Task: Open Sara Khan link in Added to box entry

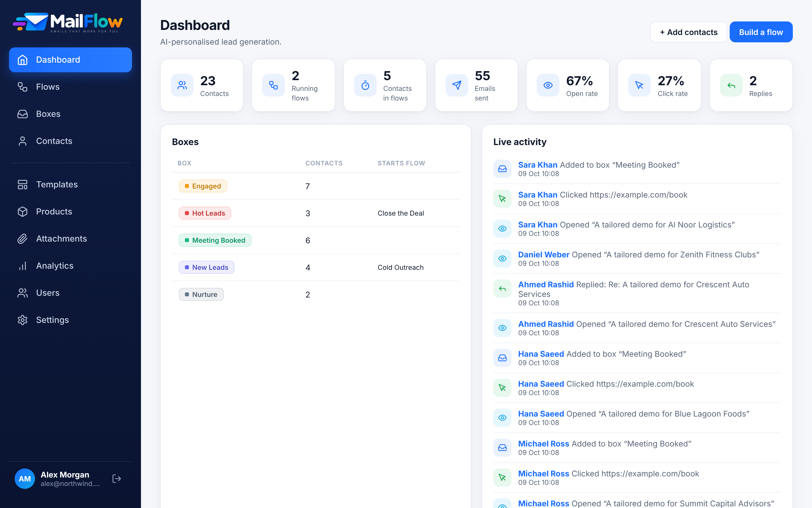Action: tap(538, 165)
